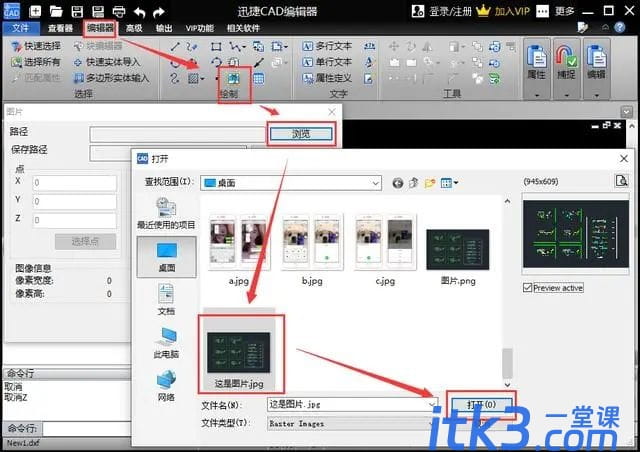Click the Open folder icon in title bar
640x452 pixels.
click(56, 11)
